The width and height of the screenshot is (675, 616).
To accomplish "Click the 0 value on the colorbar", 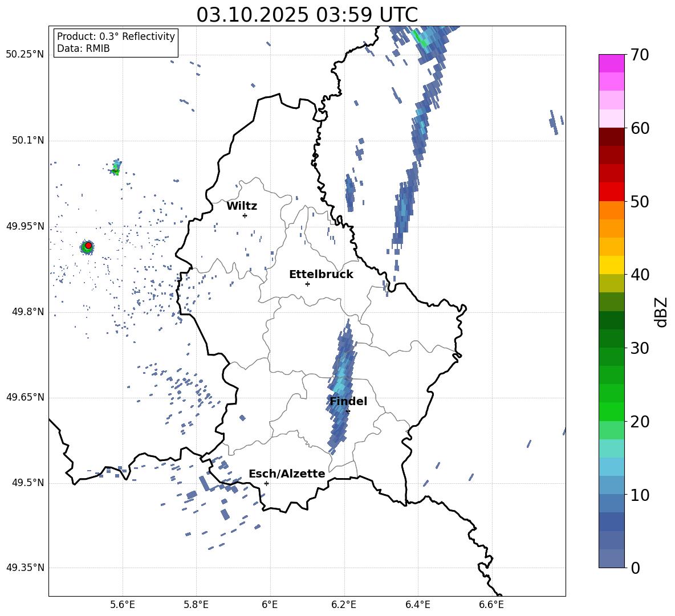I will 636,568.
